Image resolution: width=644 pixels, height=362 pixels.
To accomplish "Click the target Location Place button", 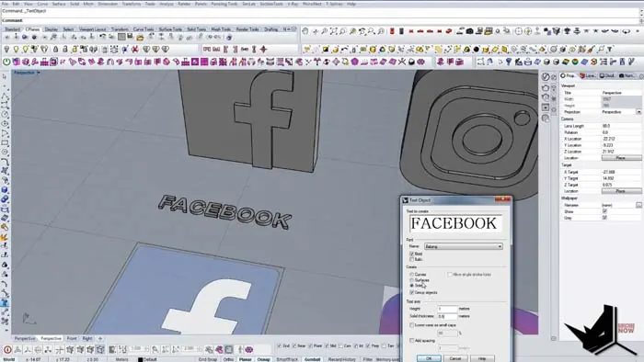I will pos(621,191).
